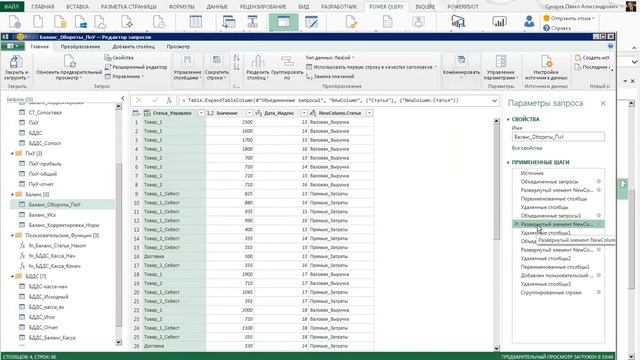
Task: Open ДАННЫЕ tab in Excel ribbon
Action: pos(217,7)
